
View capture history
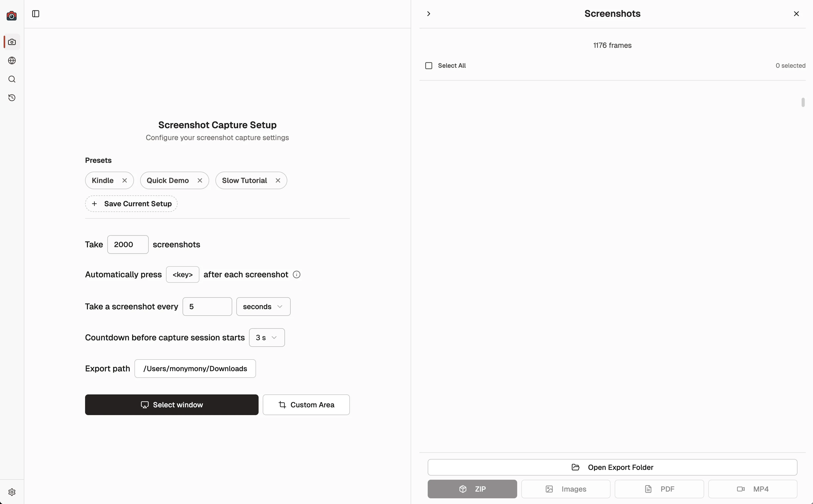pos(12,97)
